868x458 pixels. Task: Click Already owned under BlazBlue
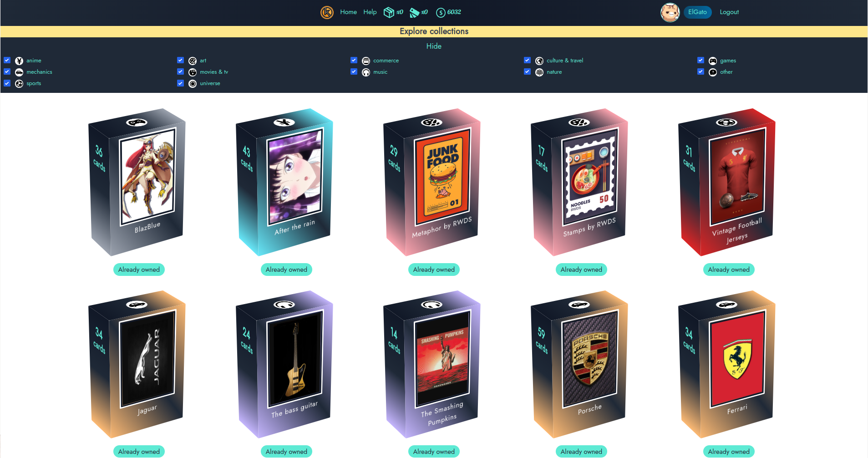[x=139, y=270]
